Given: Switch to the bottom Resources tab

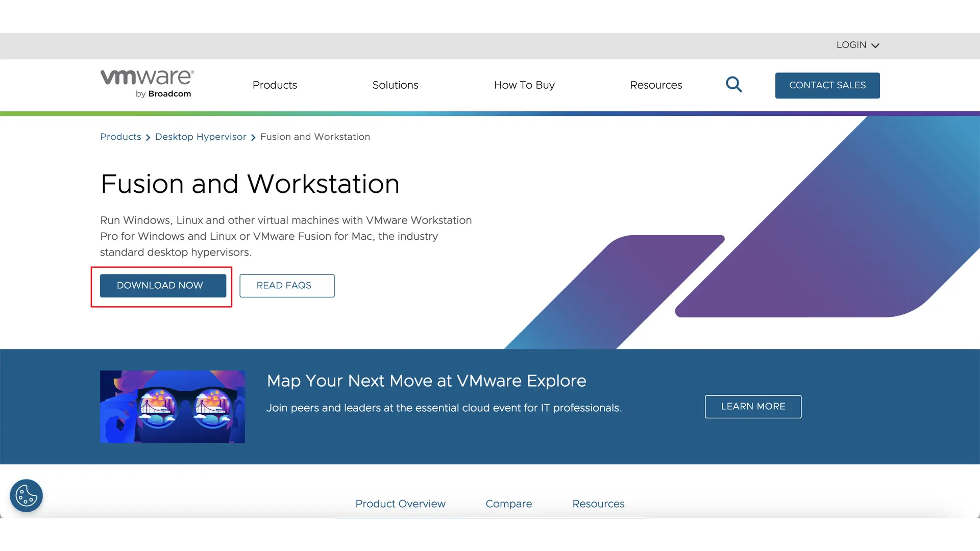Looking at the screenshot, I should point(598,504).
